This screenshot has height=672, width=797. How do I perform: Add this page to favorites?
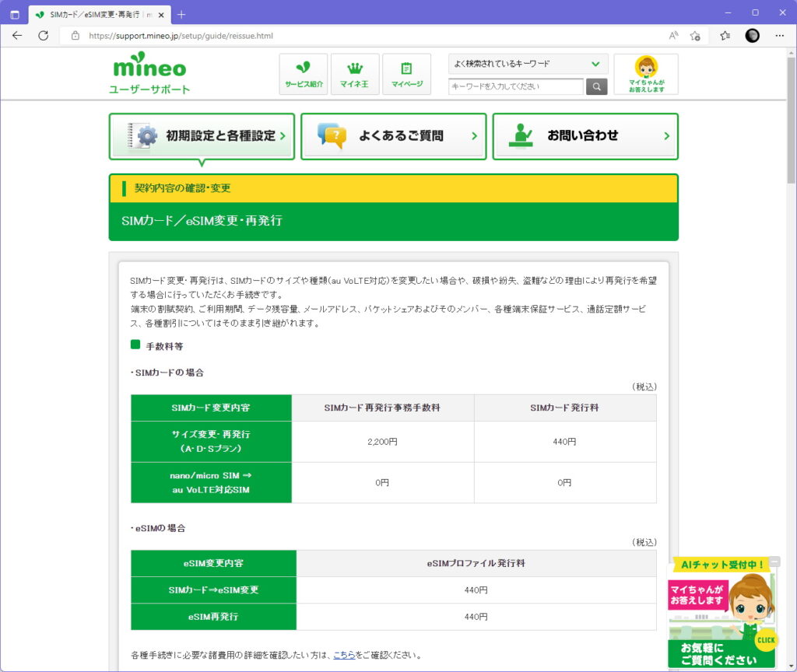695,36
